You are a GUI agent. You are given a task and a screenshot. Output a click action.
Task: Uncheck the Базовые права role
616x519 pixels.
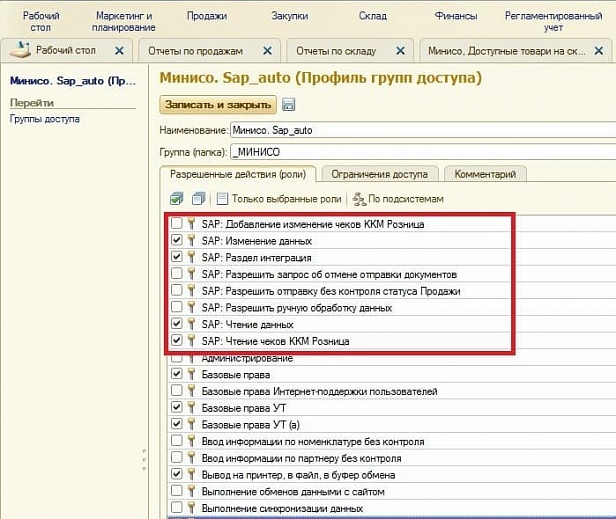pyautogui.click(x=177, y=374)
